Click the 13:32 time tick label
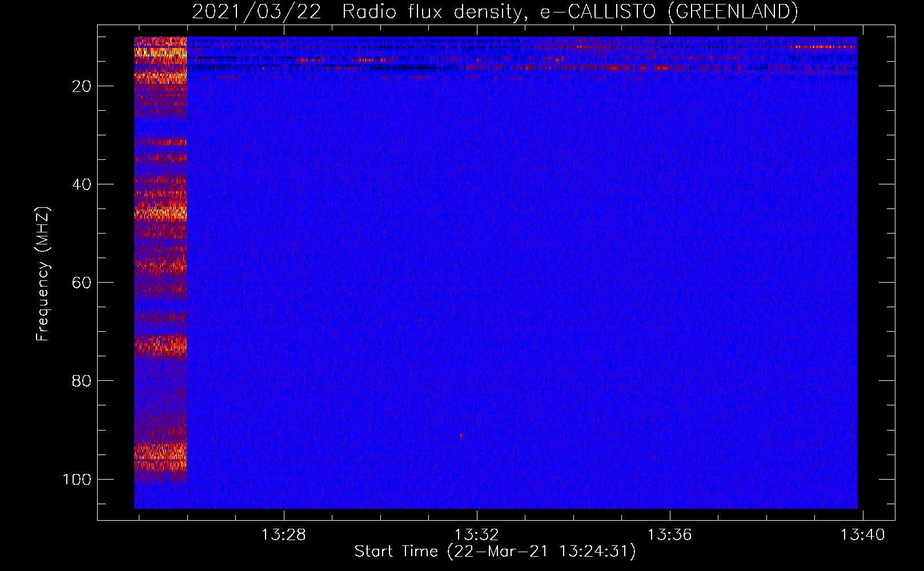 (x=477, y=534)
